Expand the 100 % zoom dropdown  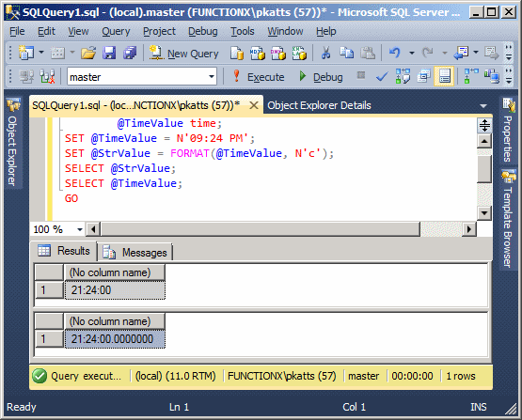click(x=79, y=229)
